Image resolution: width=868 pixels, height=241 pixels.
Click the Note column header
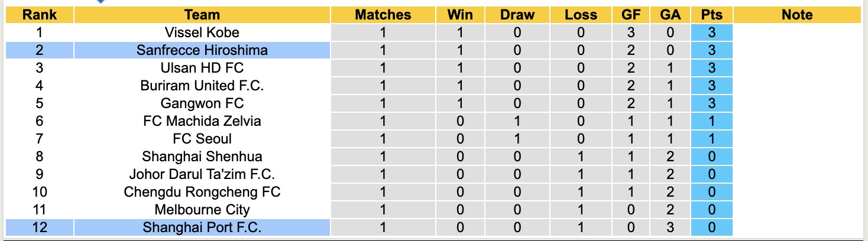tap(797, 15)
